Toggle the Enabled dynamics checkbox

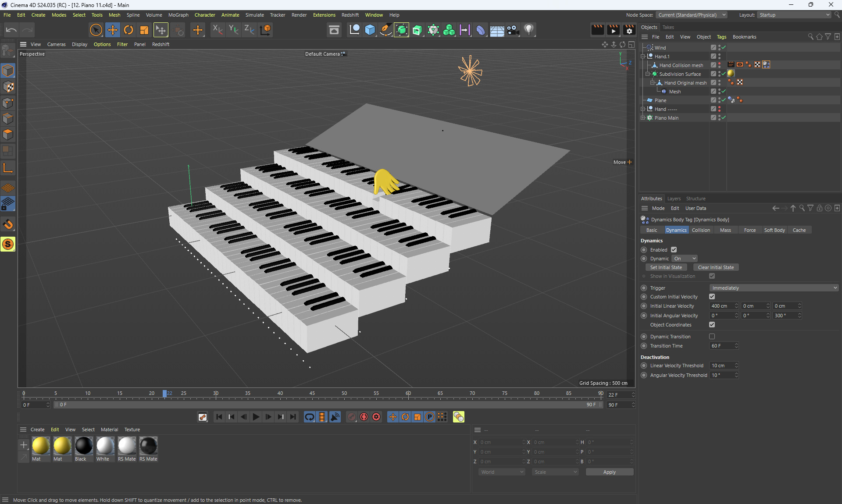(x=674, y=250)
